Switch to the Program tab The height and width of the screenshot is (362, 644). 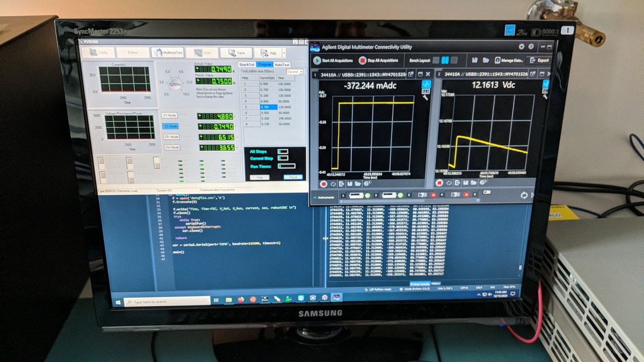tap(265, 64)
